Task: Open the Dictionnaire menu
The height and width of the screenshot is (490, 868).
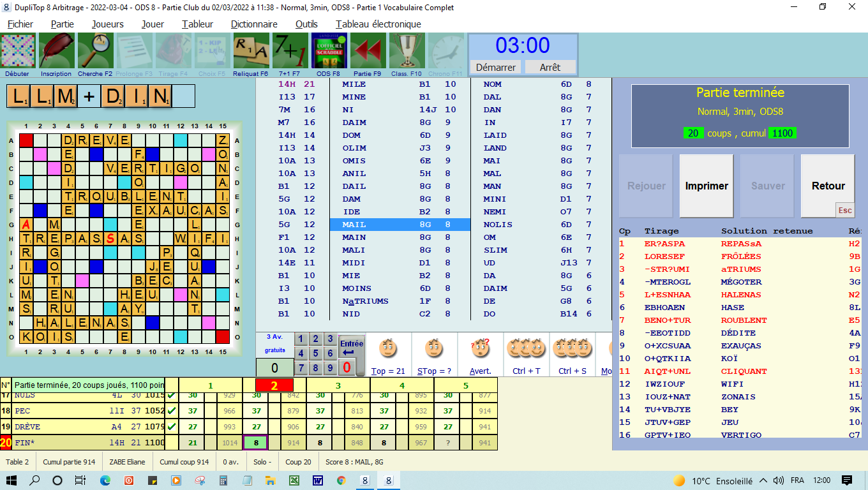Action: tap(254, 24)
